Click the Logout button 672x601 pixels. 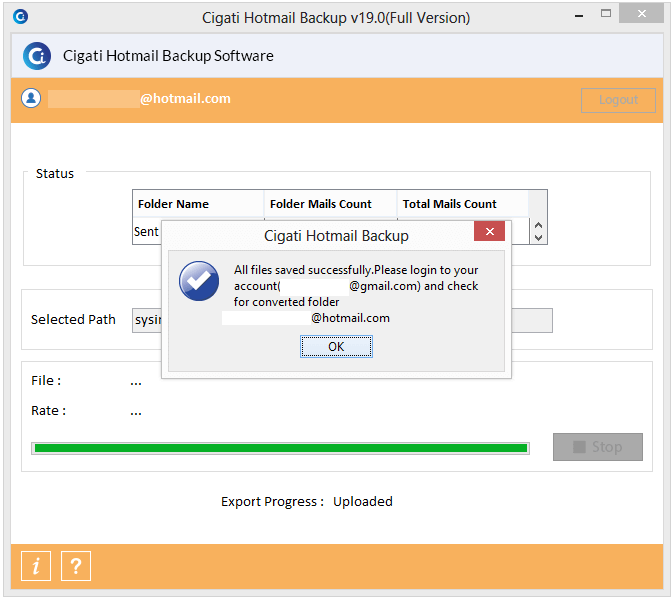click(618, 100)
